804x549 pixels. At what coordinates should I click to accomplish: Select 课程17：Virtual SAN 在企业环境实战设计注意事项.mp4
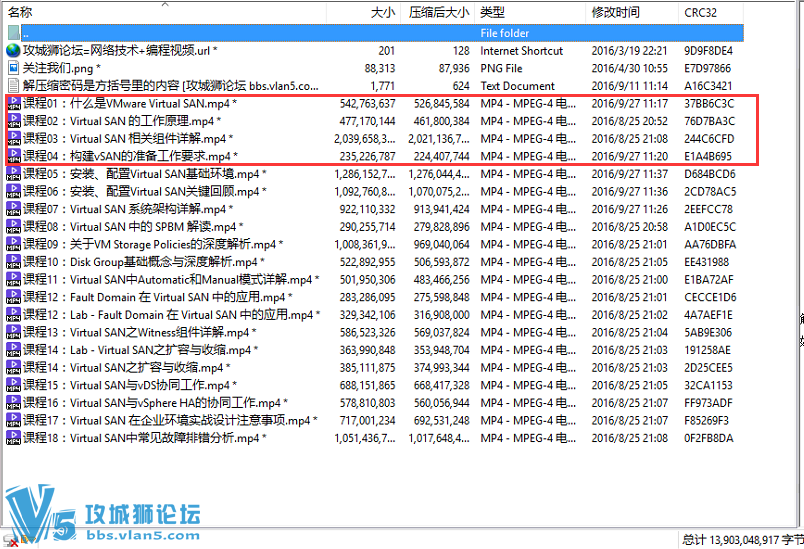170,420
